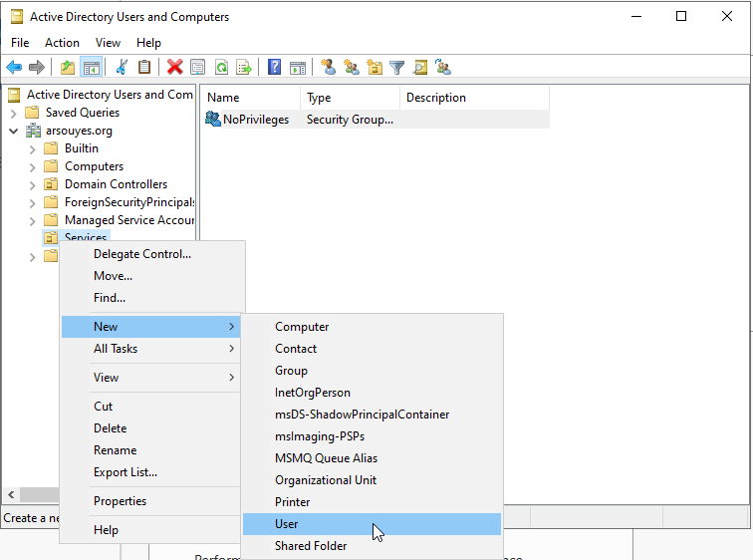Viewport: 753px width, 560px height.
Task: Choose Properties from context menu
Action: [150, 501]
